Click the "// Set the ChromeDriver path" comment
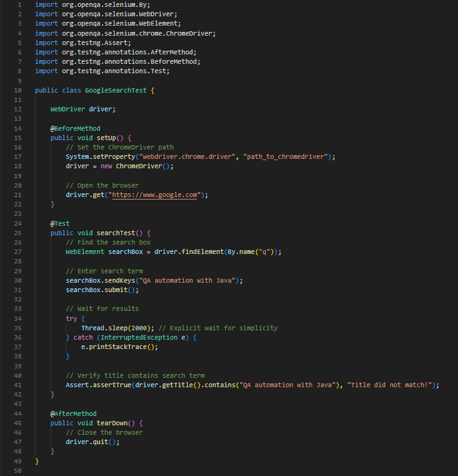The image size is (458, 476). point(120,148)
